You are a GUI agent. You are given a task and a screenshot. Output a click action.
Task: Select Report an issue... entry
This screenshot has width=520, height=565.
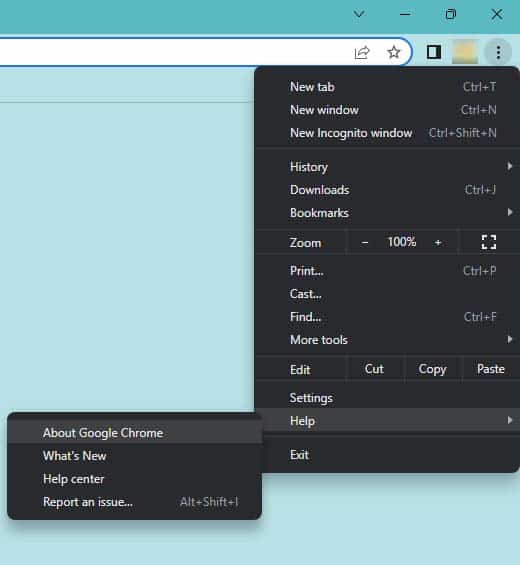click(x=134, y=502)
